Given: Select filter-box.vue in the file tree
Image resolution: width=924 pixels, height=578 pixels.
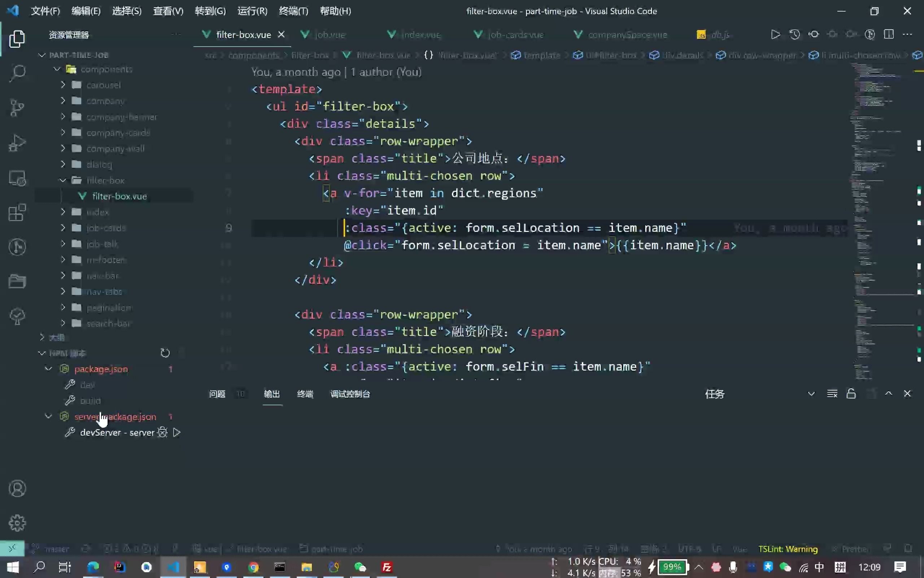Looking at the screenshot, I should [x=119, y=196].
